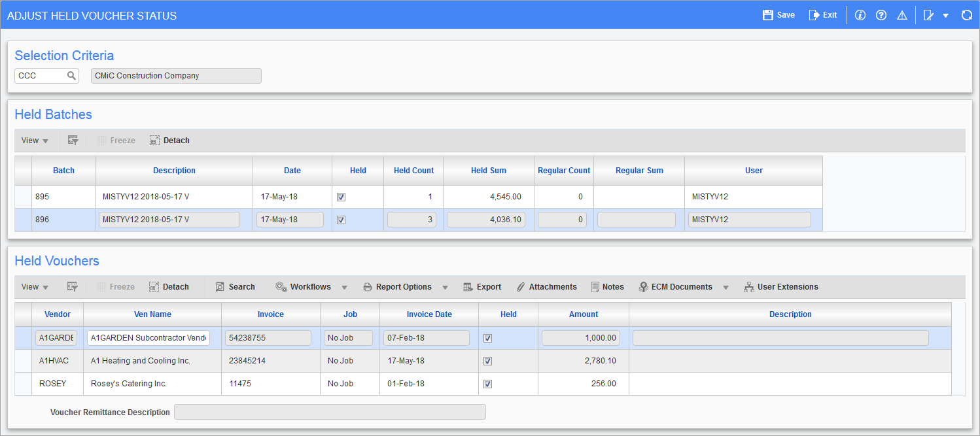Click the refresh icon in header
Screen dimensions: 980x436
(x=966, y=15)
